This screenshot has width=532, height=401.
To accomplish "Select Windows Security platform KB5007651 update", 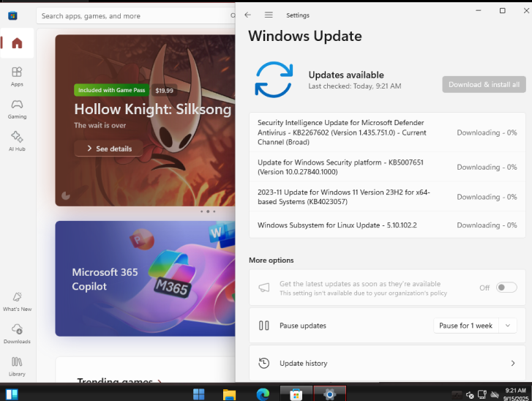I will click(x=387, y=167).
